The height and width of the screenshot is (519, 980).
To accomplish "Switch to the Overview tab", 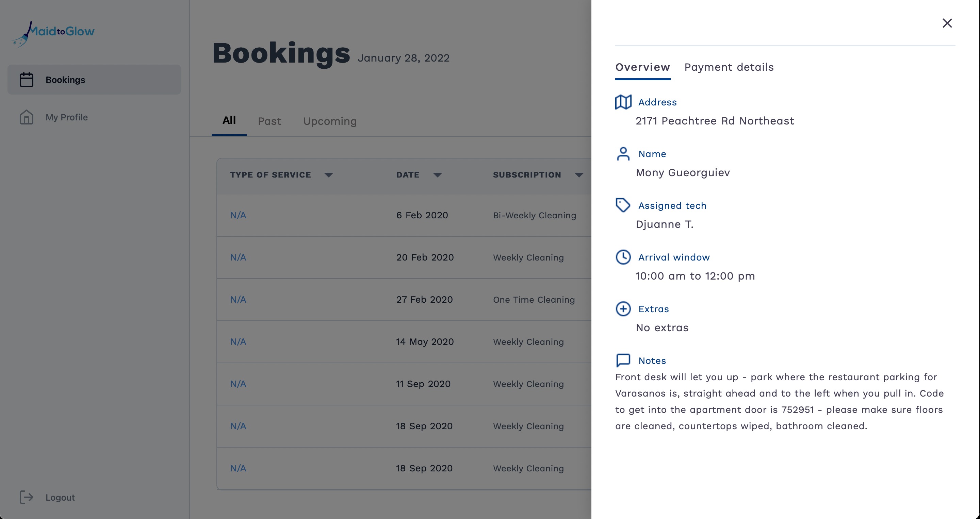I will 642,67.
